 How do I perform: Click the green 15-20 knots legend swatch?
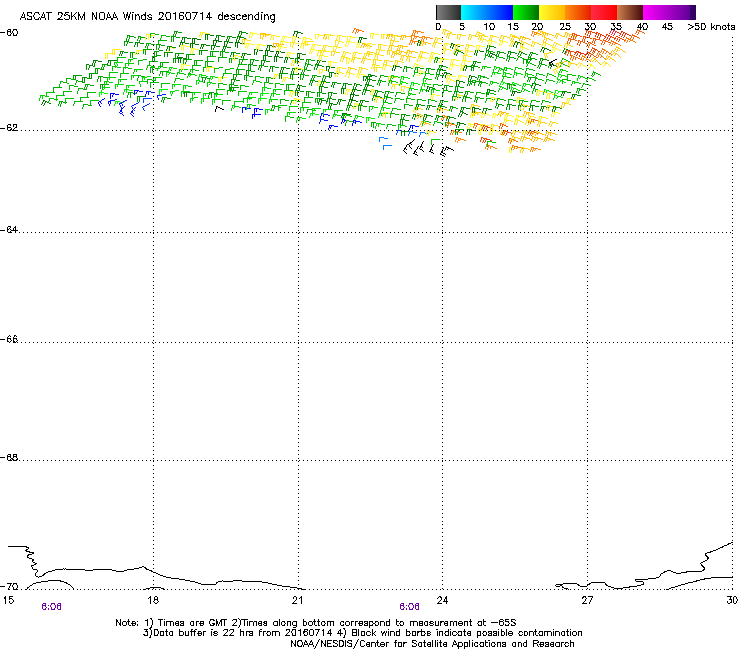coord(526,12)
